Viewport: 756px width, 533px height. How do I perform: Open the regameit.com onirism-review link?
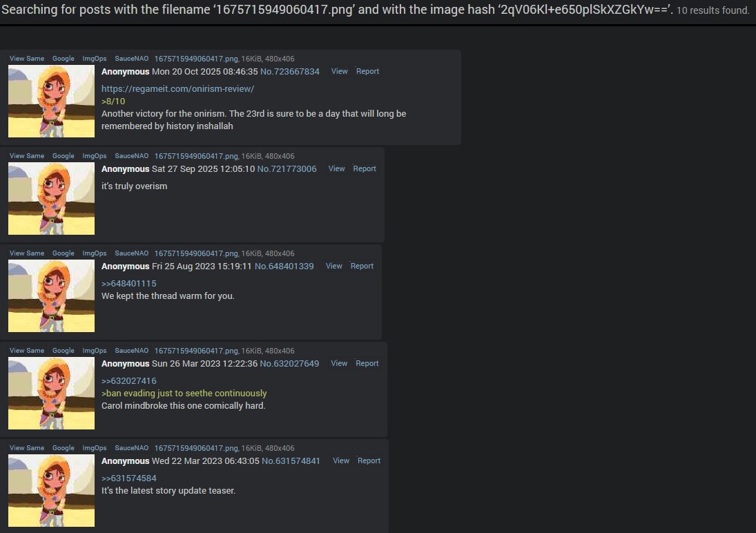click(x=177, y=89)
